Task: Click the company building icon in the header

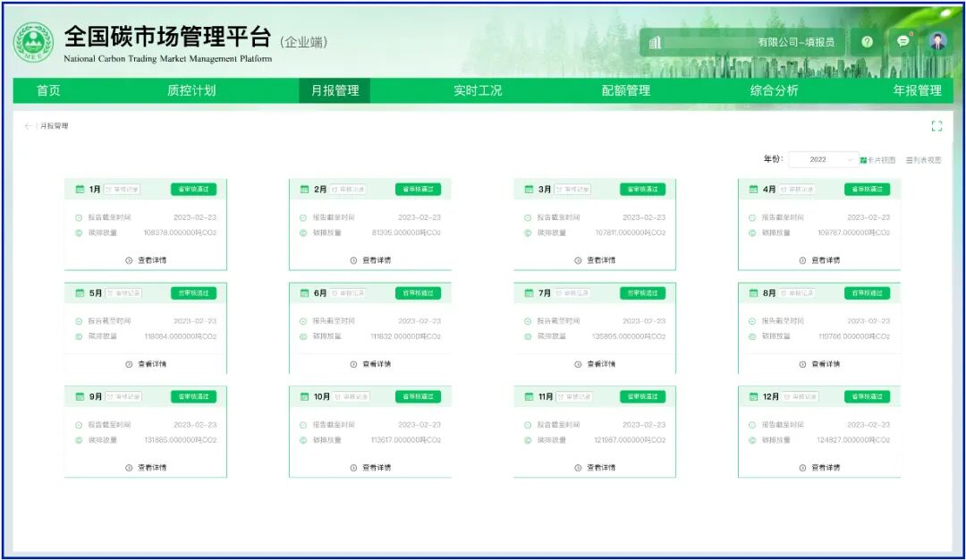Action: (655, 43)
